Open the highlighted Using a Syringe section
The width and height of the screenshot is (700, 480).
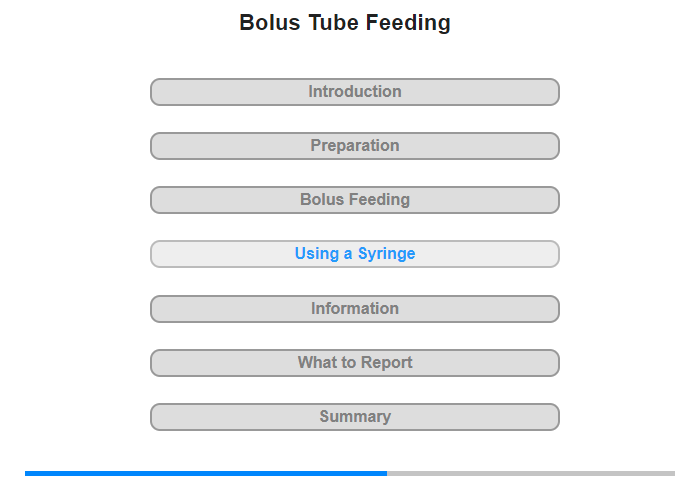click(354, 254)
